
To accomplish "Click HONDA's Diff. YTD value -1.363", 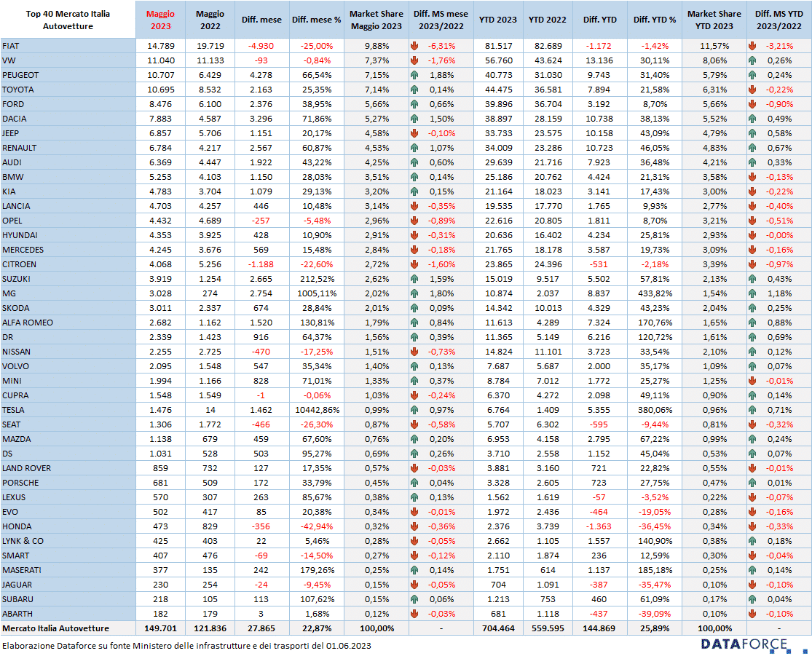I will 599,526.
